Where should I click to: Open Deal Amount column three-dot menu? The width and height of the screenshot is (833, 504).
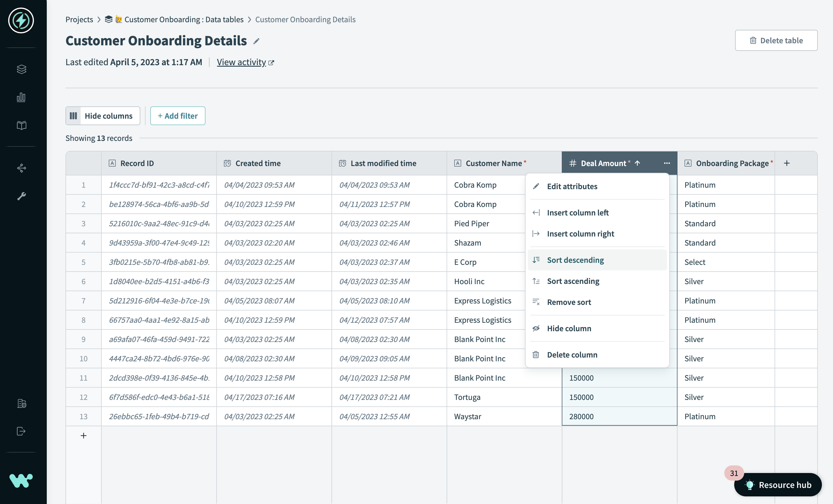tap(667, 163)
